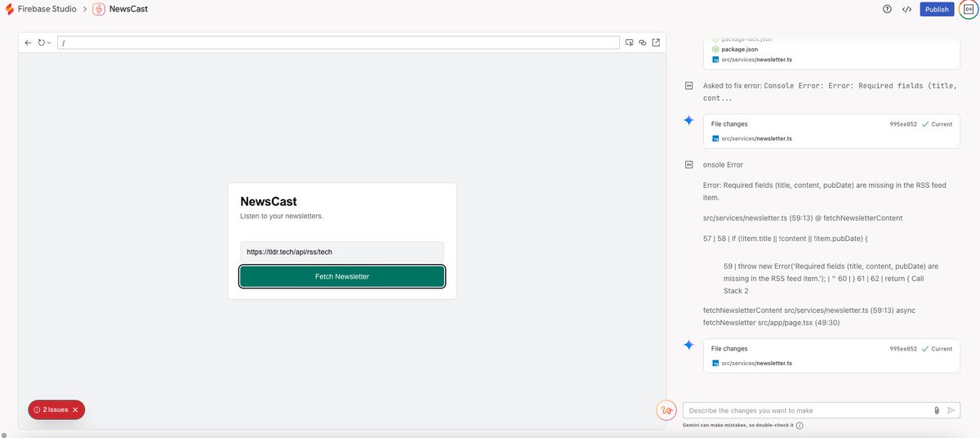This screenshot has width=980, height=438.
Task: Click commit hash 995ee052 in the middle File changes card
Action: coord(903,124)
